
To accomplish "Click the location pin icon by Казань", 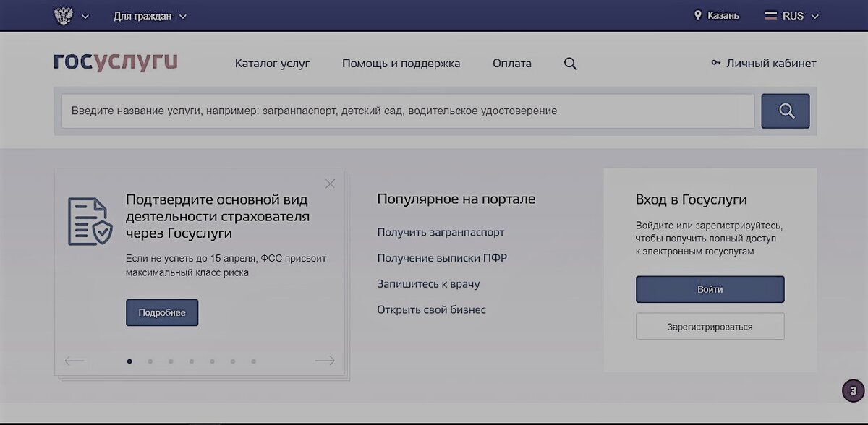I will (x=698, y=15).
